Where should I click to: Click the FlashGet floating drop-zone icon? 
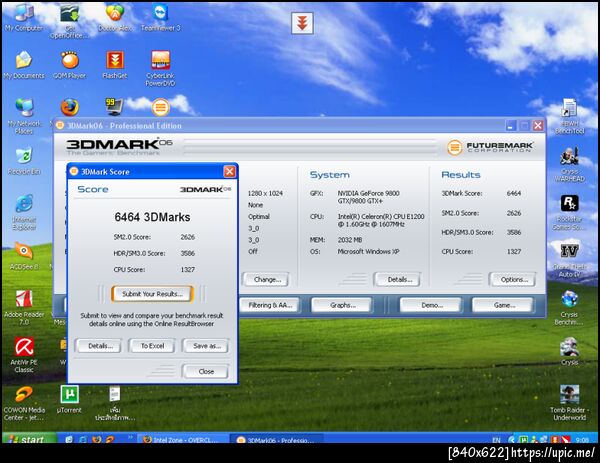pos(302,23)
